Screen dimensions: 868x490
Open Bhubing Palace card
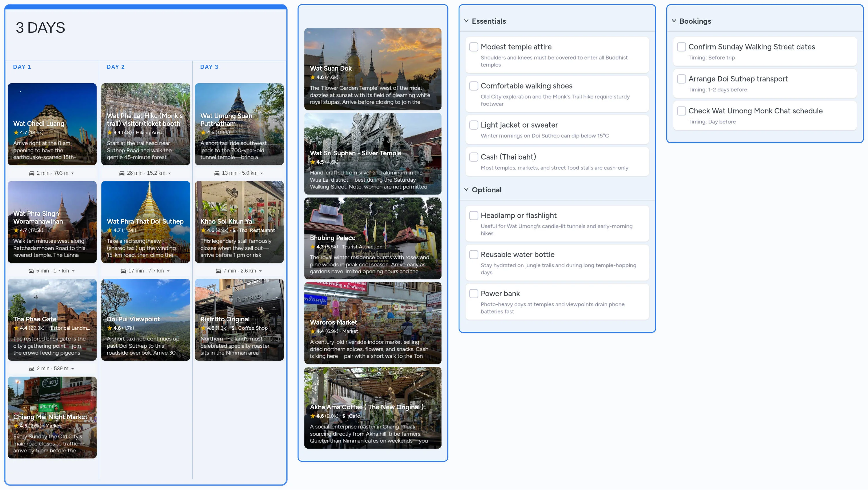(373, 238)
